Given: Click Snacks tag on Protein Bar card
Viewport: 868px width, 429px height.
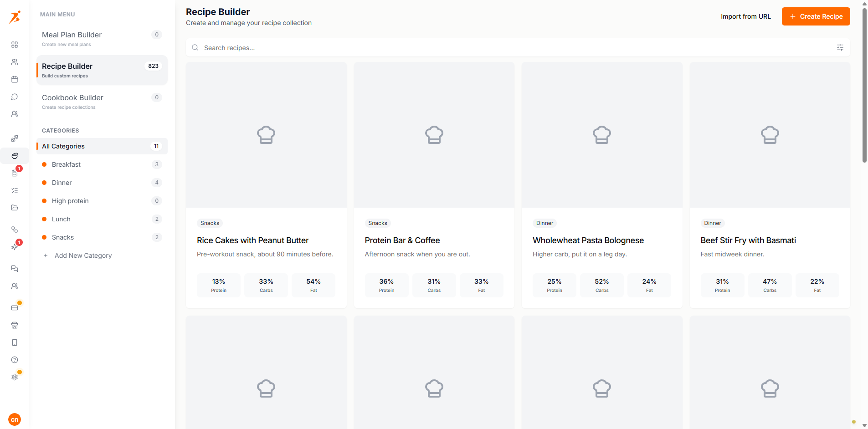Looking at the screenshot, I should point(378,223).
